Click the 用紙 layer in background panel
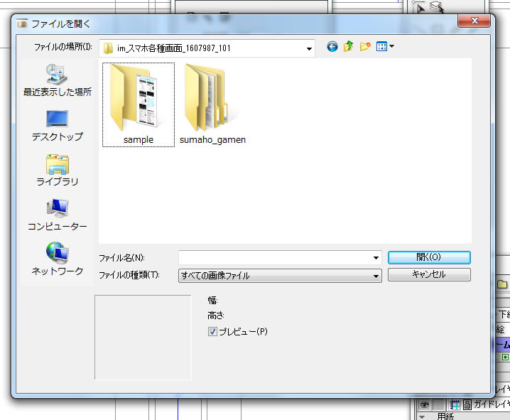510x420 pixels. pos(445,416)
